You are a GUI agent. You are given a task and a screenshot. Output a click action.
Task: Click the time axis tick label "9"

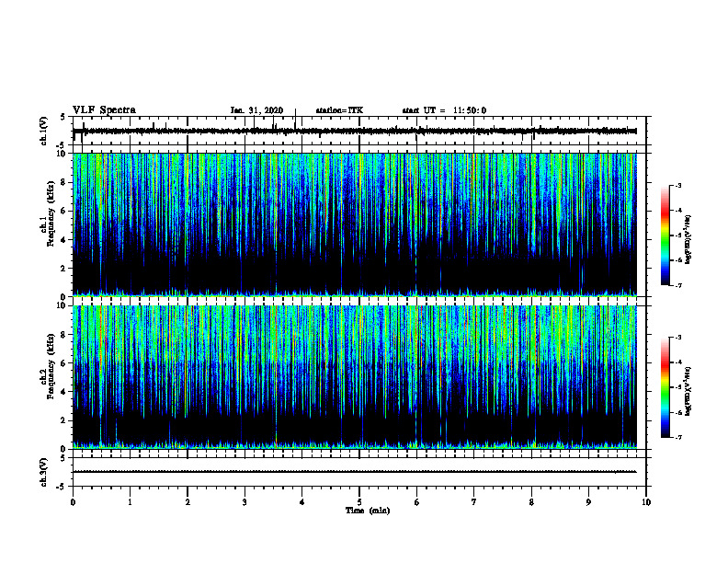pyautogui.click(x=588, y=502)
